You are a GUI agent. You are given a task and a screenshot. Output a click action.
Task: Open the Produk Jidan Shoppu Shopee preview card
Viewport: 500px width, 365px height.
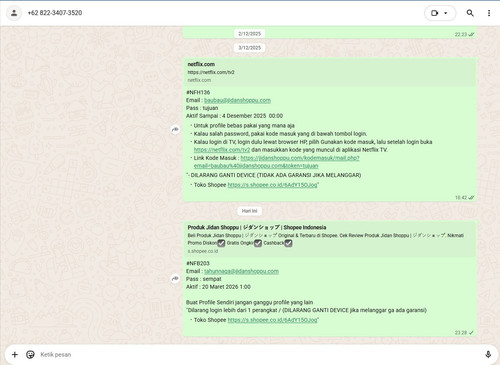[x=330, y=239]
